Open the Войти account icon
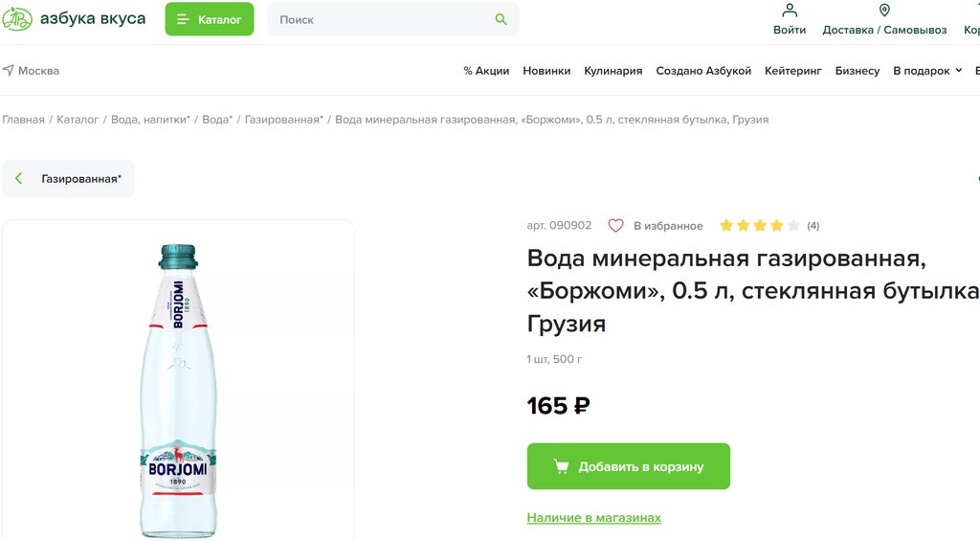The width and height of the screenshot is (980, 541). click(x=790, y=11)
